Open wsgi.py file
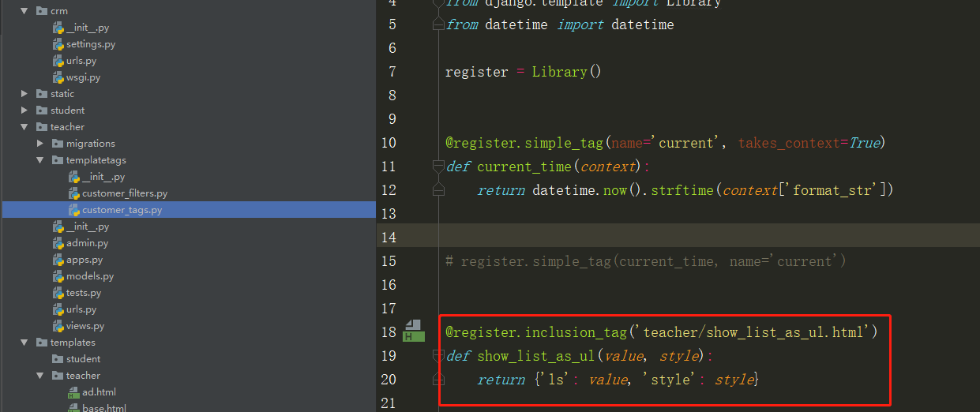Screen dimensions: 980x412 83,77
